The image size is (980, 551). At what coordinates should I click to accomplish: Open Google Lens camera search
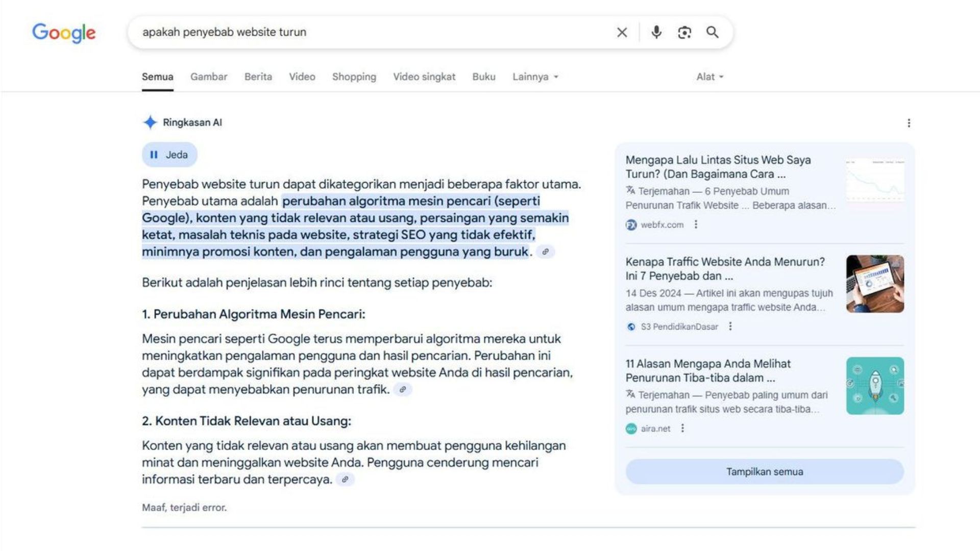[684, 32]
